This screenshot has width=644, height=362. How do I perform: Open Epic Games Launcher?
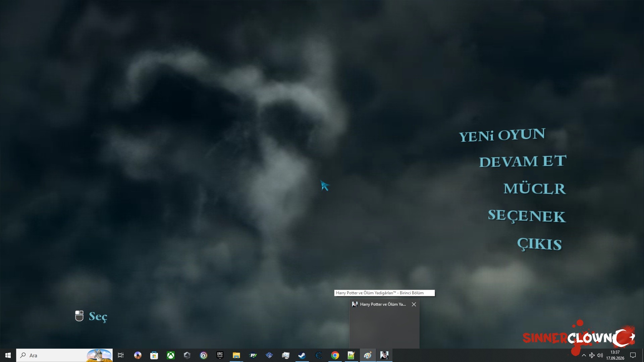click(220, 355)
